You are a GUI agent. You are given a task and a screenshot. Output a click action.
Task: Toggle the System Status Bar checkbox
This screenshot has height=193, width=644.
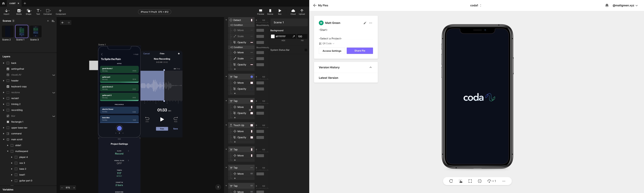pos(306,50)
